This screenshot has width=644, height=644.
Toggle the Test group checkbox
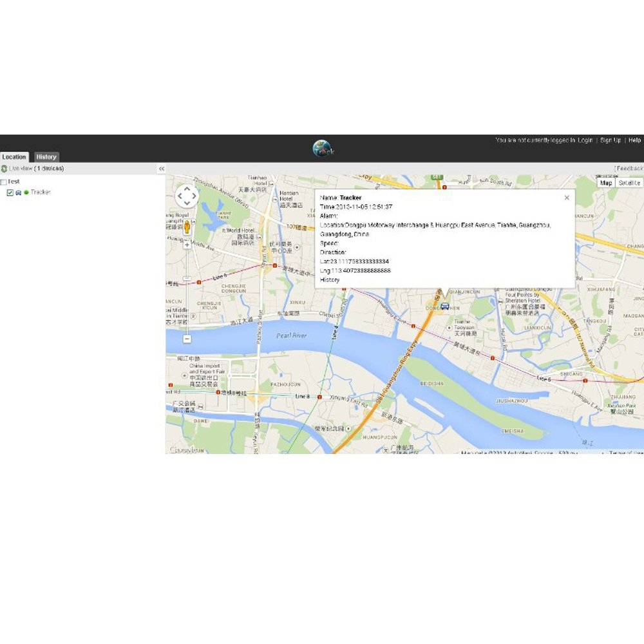click(4, 182)
